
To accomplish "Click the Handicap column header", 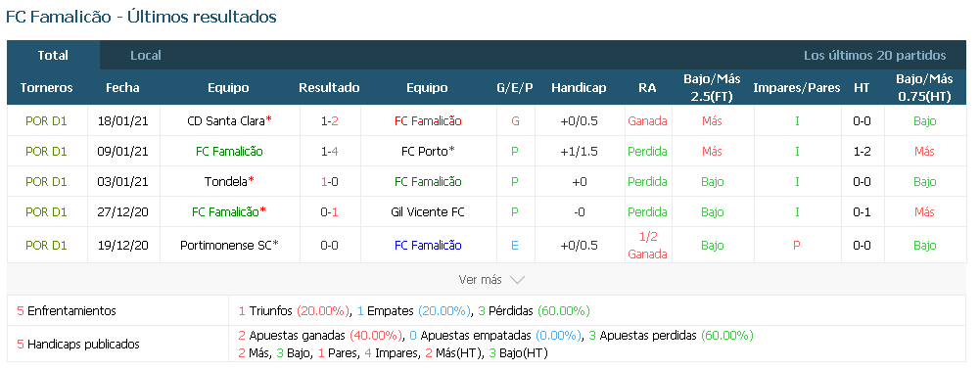I will (x=579, y=87).
